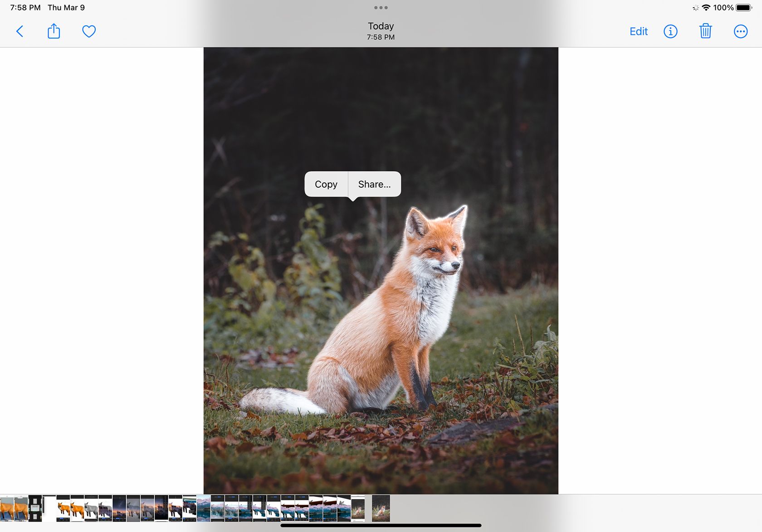Go back with the chevron arrow
762x532 pixels.
20,31
